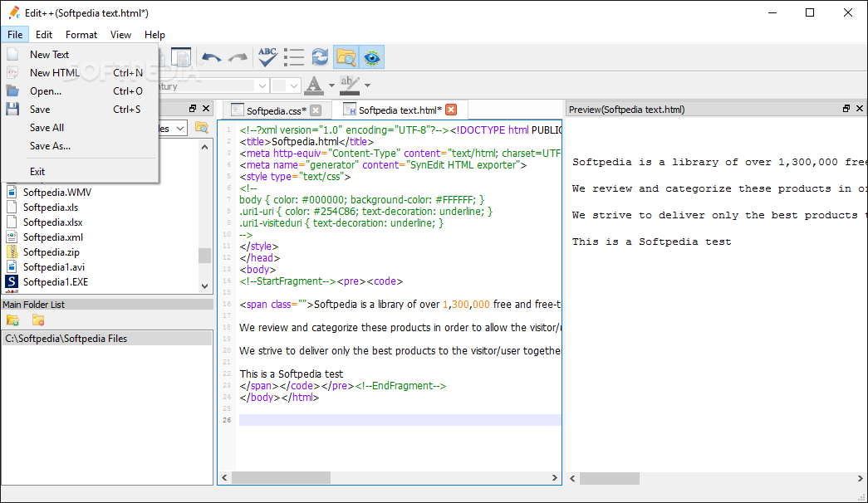The width and height of the screenshot is (868, 503).
Task: Open the File menu
Action: (15, 34)
